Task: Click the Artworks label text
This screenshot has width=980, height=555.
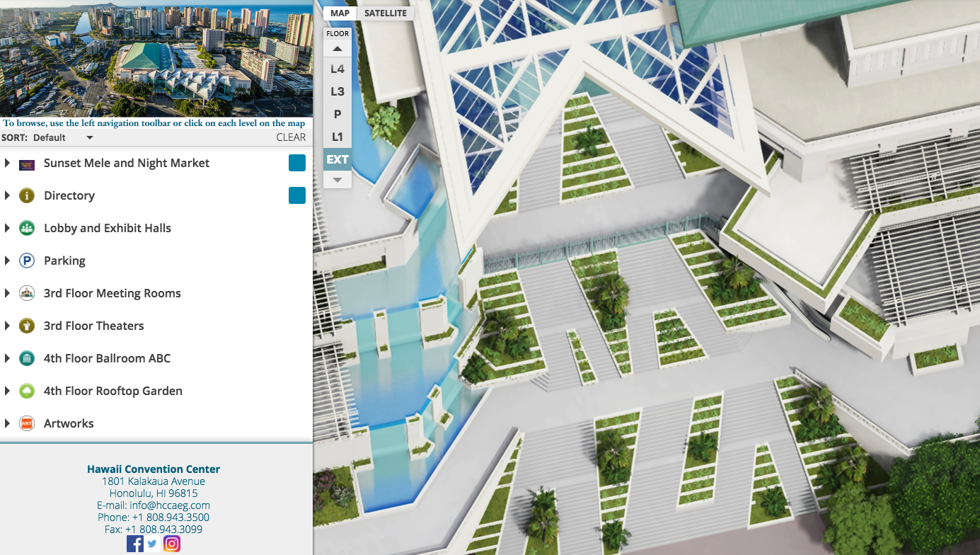Action: pos(69,423)
